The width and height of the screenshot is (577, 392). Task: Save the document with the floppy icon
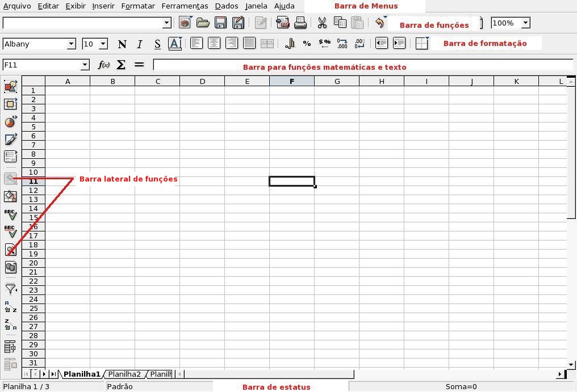220,23
